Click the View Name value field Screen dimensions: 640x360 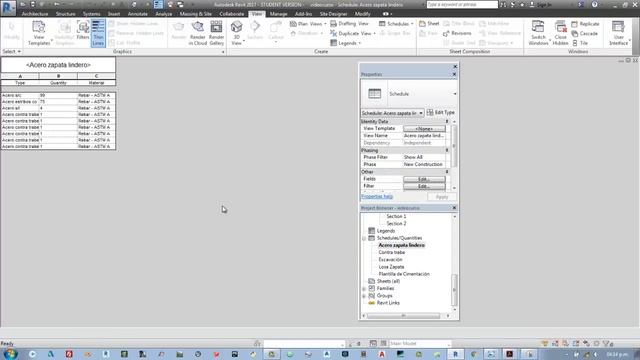[424, 136]
